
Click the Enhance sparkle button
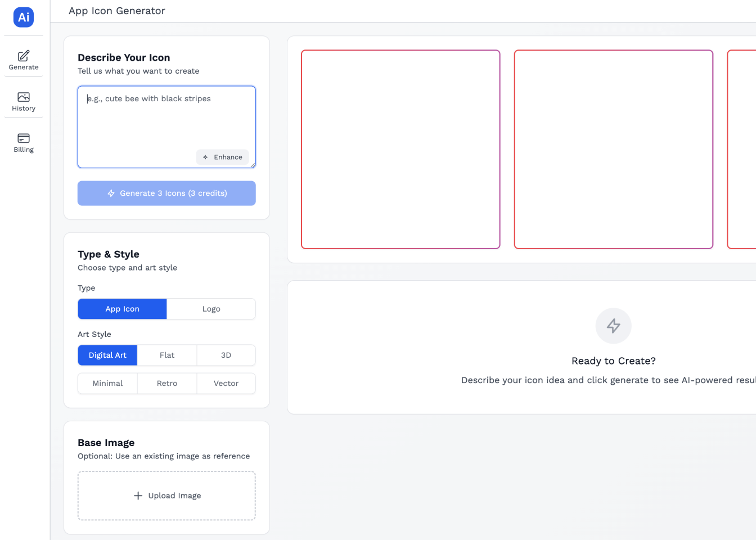click(223, 157)
